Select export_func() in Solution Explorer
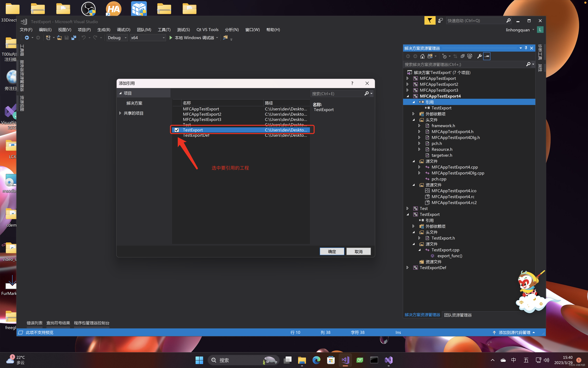The height and width of the screenshot is (368, 588). [450, 256]
